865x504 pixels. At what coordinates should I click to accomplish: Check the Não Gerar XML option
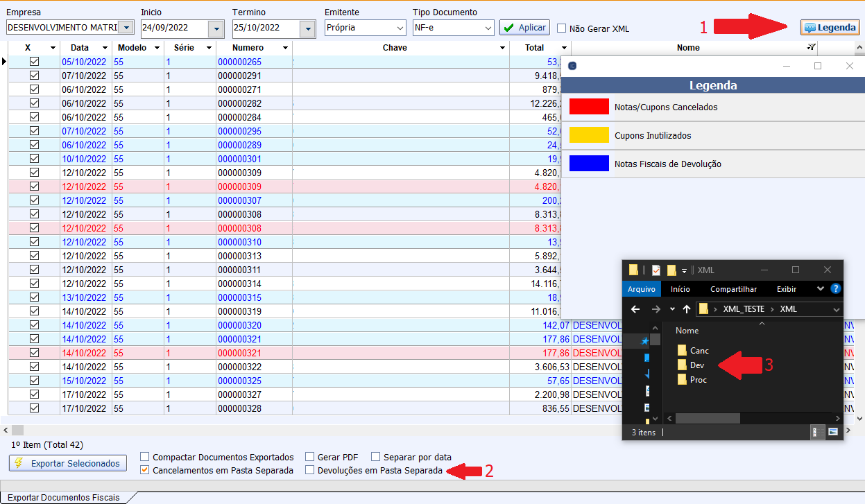562,28
